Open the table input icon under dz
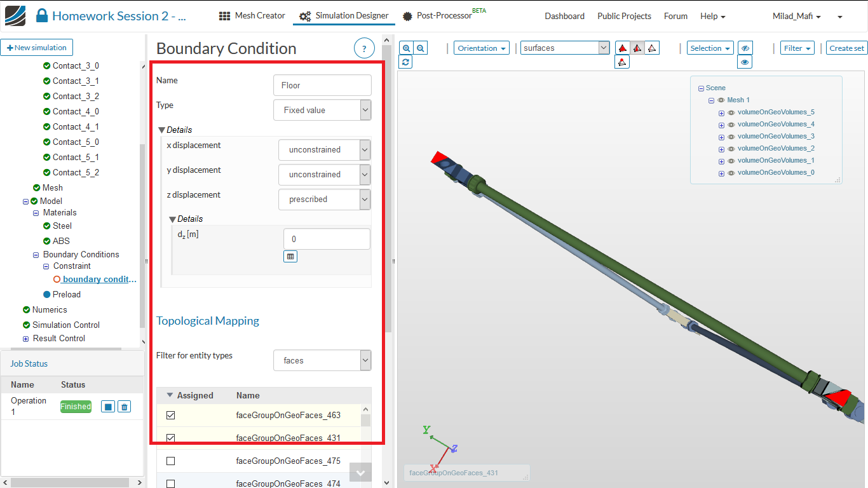This screenshot has height=488, width=868. [x=290, y=256]
